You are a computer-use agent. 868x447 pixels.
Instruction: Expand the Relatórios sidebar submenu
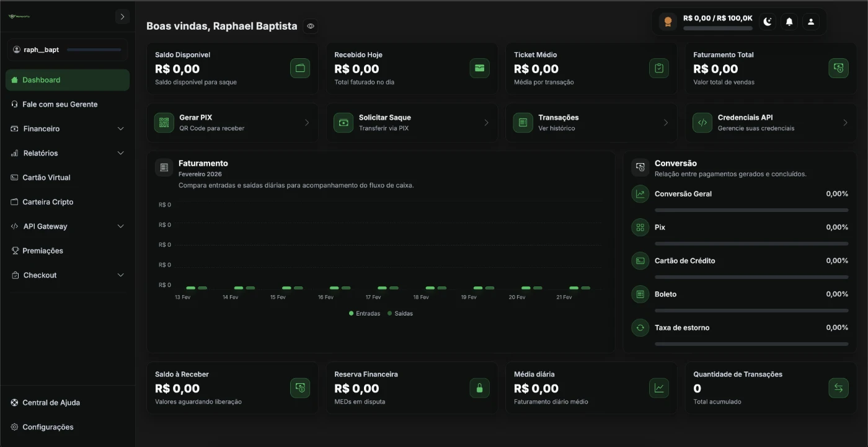120,153
